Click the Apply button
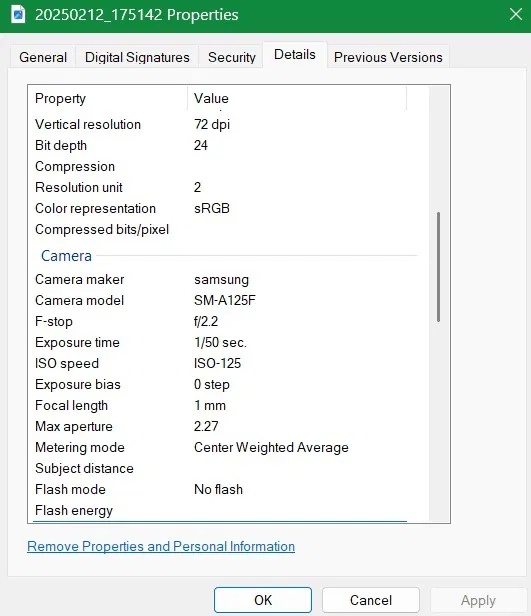 478,600
